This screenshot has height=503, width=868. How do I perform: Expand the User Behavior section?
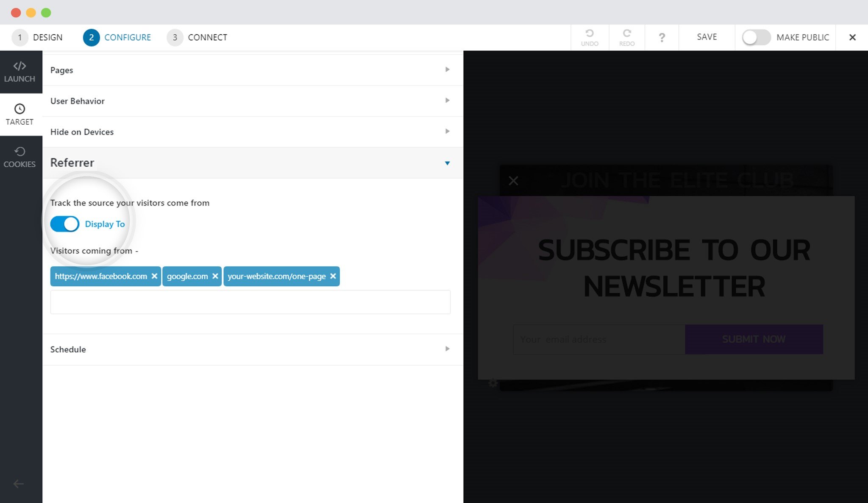click(253, 101)
